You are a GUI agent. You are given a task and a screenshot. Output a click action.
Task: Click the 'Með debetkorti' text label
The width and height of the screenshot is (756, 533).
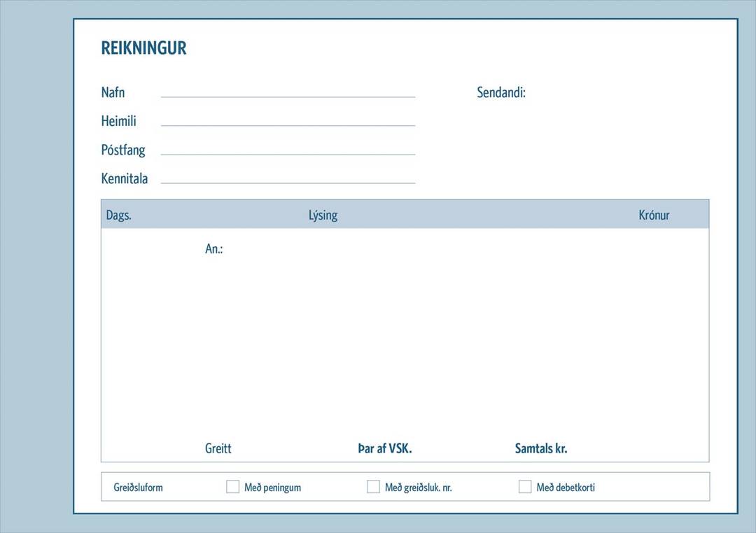click(x=566, y=488)
